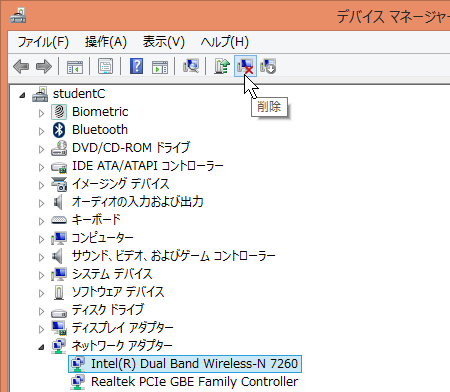This screenshot has height=392, width=450.
Task: Click the Forward arrow toolbar button
Action: click(x=44, y=66)
